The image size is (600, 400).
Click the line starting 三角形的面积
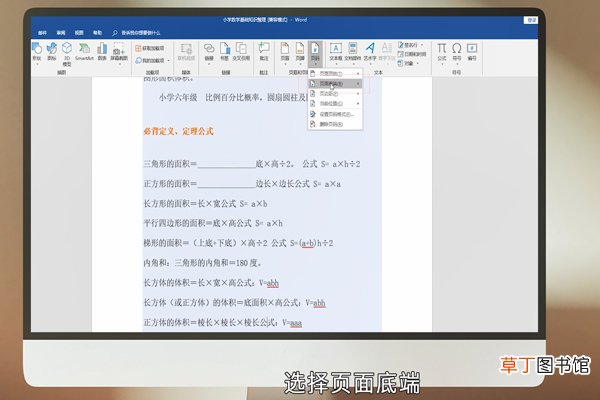(x=252, y=164)
